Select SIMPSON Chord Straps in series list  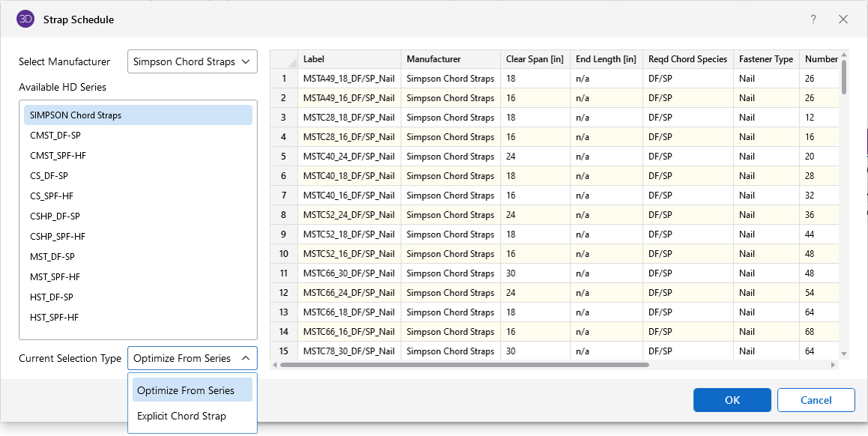[x=138, y=115]
